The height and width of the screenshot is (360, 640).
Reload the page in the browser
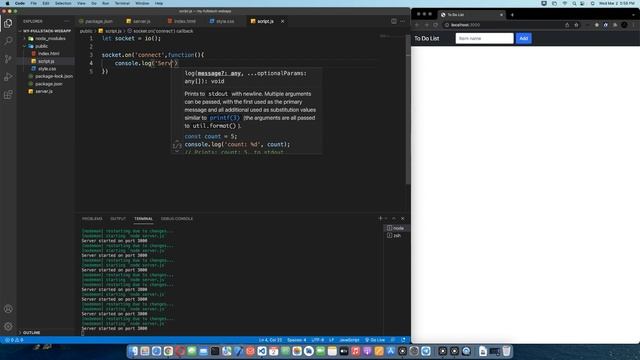click(436, 25)
